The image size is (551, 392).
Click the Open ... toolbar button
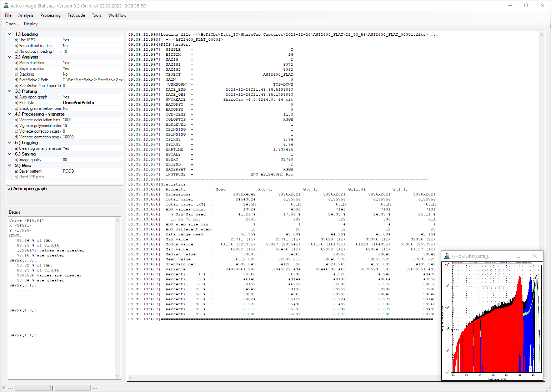[12, 24]
